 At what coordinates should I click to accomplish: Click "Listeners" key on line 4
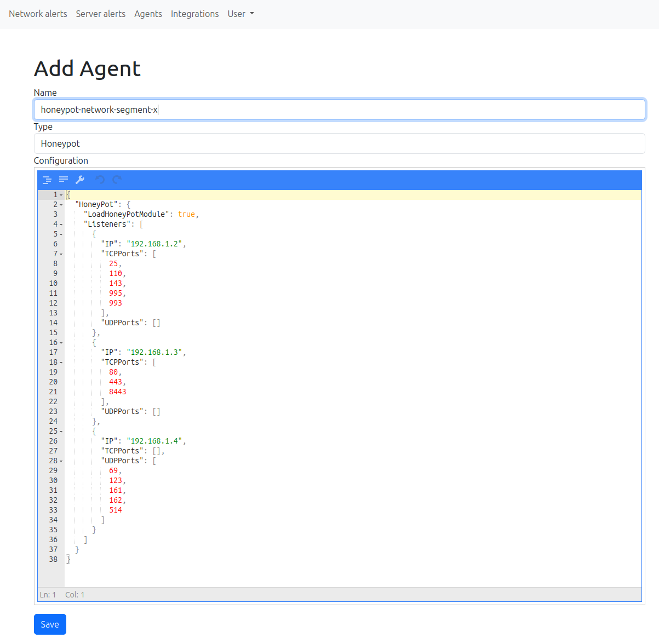107,224
